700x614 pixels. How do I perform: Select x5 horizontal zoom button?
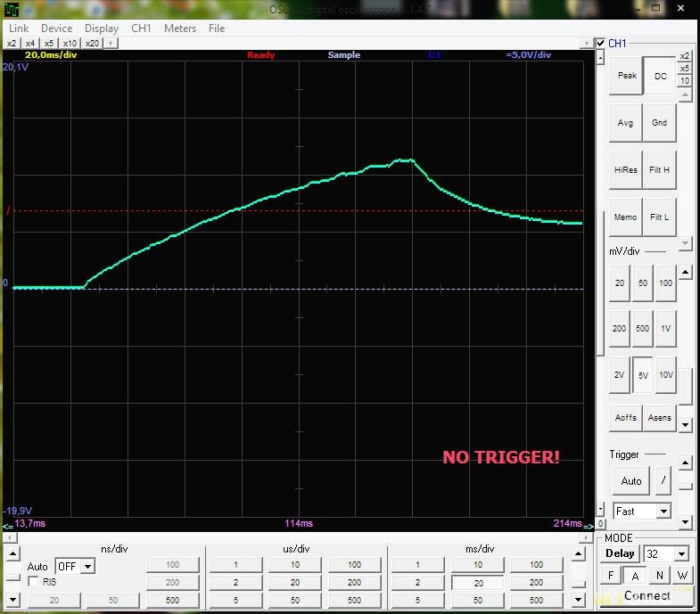click(49, 44)
